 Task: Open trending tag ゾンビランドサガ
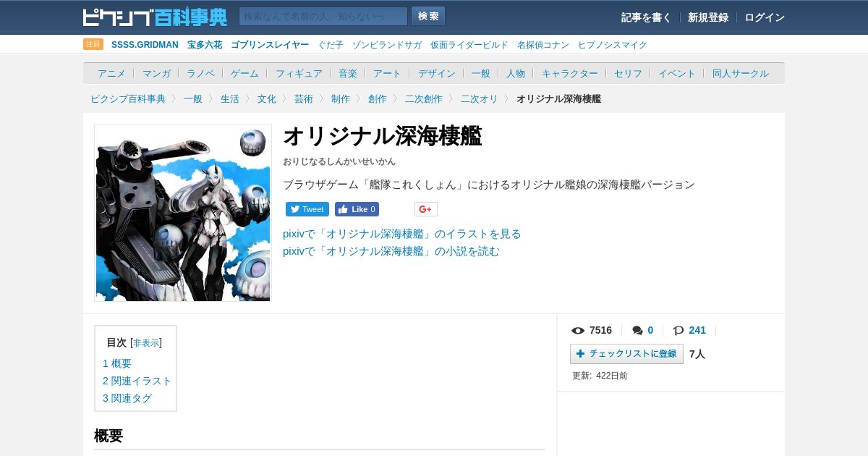click(x=387, y=45)
